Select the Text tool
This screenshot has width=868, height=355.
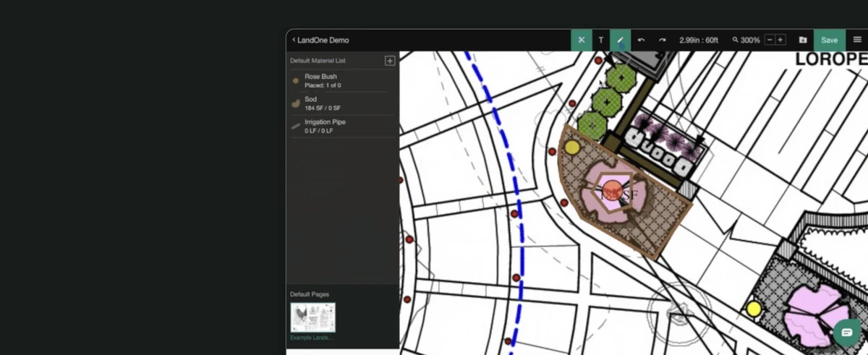point(600,40)
